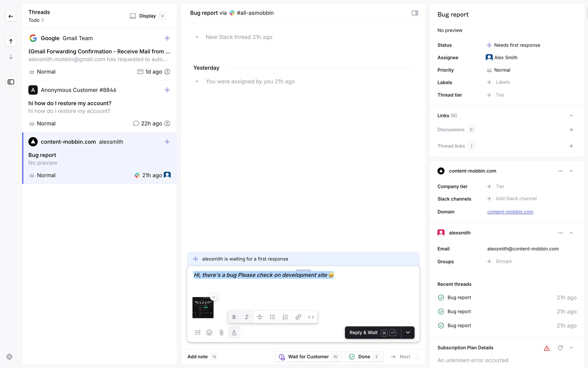Open the content-mobbin.com domain link
The height and width of the screenshot is (368, 588).
(x=510, y=212)
